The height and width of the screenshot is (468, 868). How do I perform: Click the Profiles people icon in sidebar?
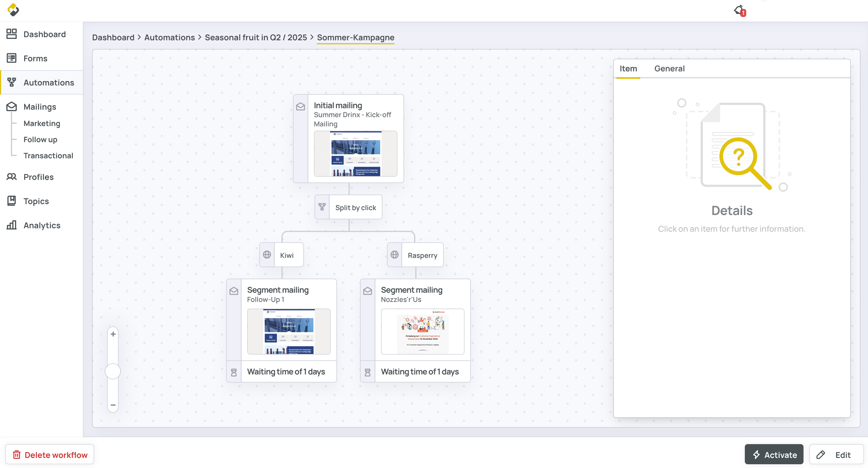pos(12,177)
